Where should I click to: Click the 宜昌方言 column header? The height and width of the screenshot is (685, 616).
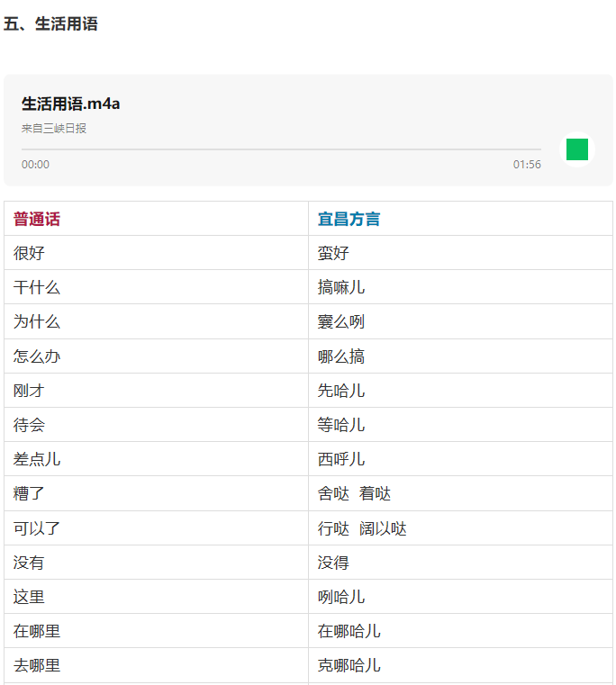(x=349, y=219)
